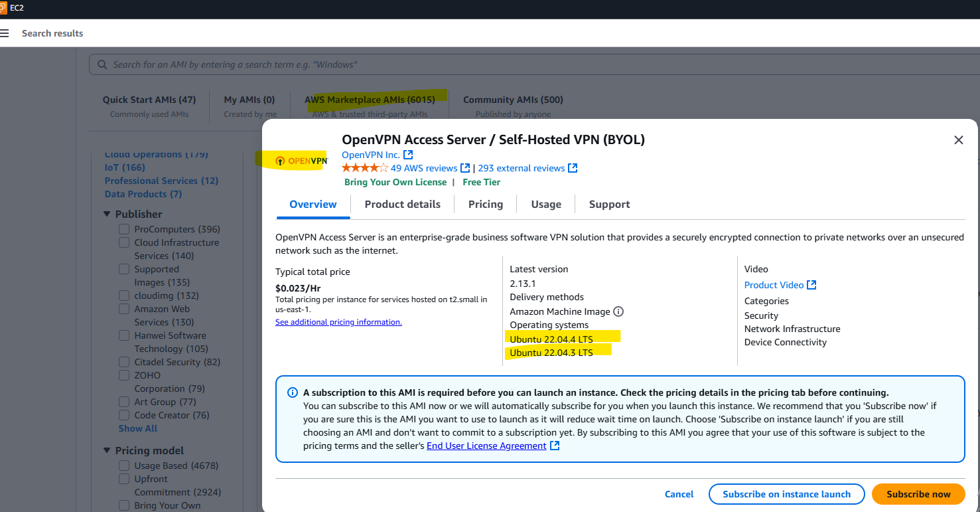Check the Code Creator checkbox
Viewport: 980px width, 512px height.
click(x=124, y=415)
